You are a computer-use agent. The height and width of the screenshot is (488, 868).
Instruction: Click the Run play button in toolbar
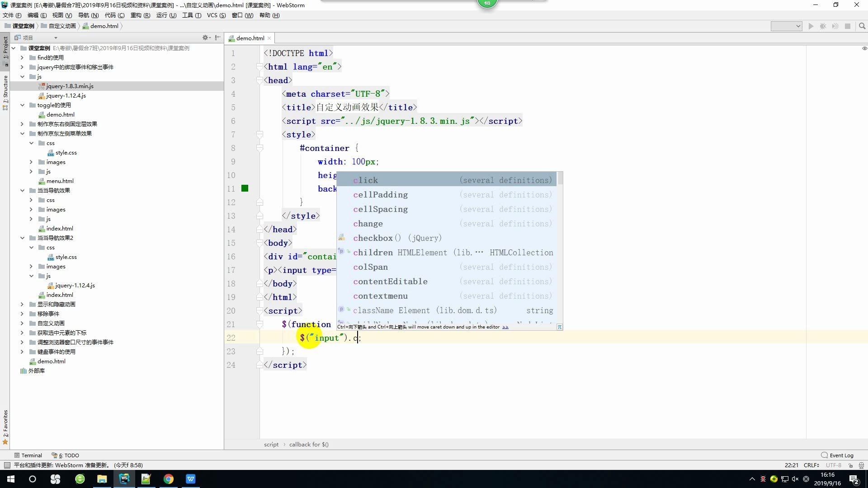click(811, 26)
